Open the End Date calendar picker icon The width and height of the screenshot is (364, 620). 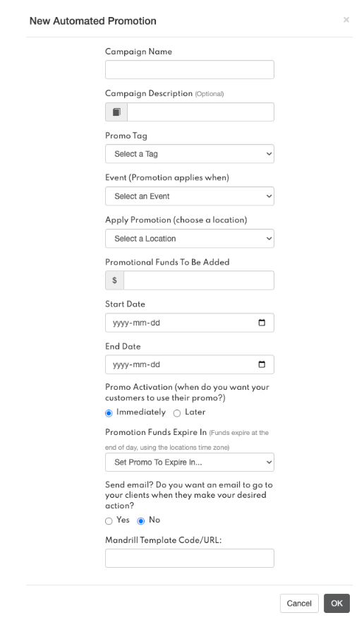(262, 364)
